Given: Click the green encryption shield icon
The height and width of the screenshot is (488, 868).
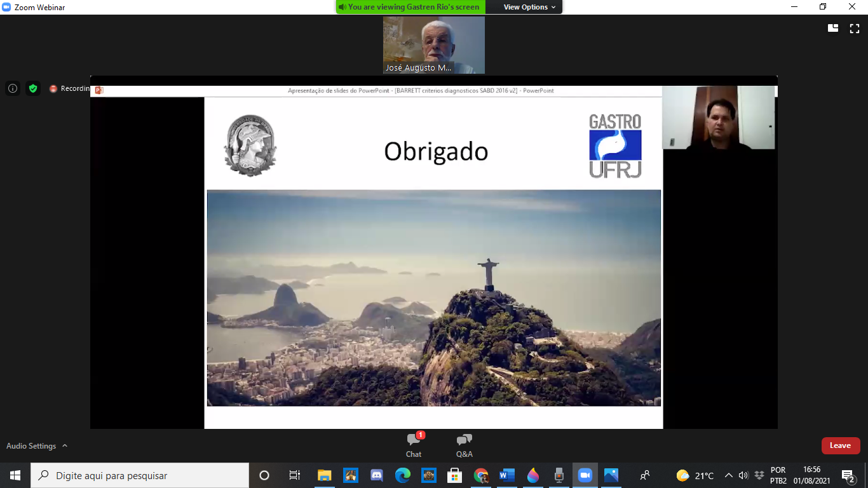Looking at the screenshot, I should [33, 88].
